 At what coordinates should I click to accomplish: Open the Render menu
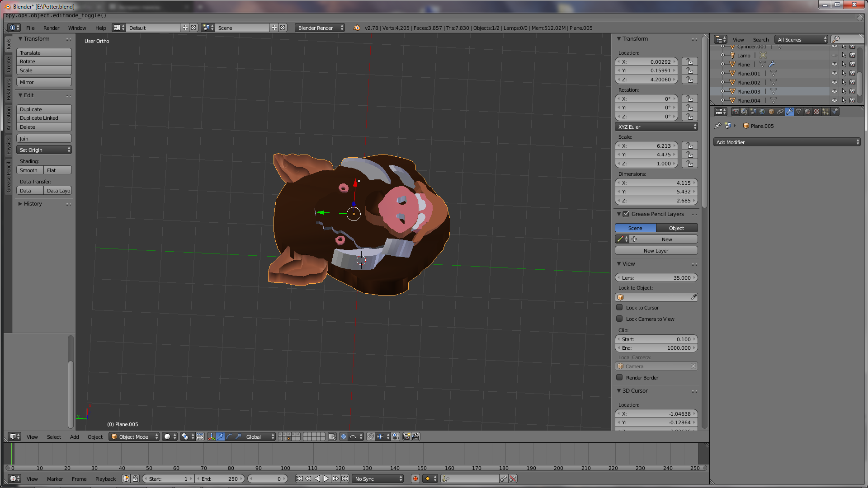tap(52, 28)
